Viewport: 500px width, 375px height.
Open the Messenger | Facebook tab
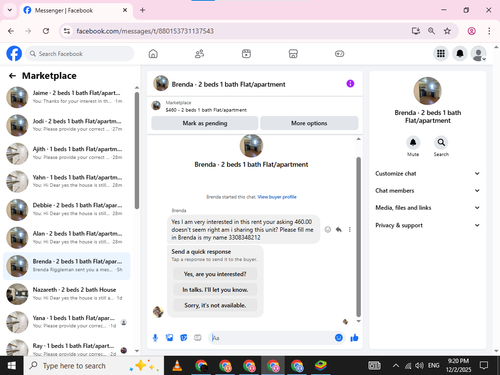[75, 10]
